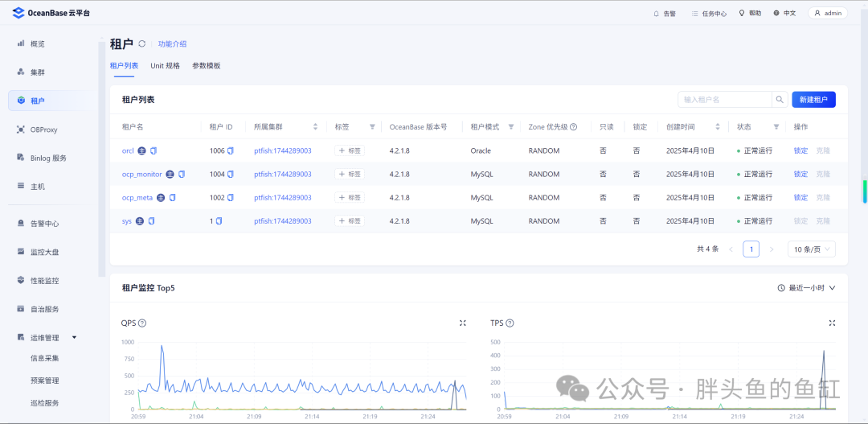Screen dimensions: 868x424
Task: Copy the orcl tenant name
Action: (154, 150)
